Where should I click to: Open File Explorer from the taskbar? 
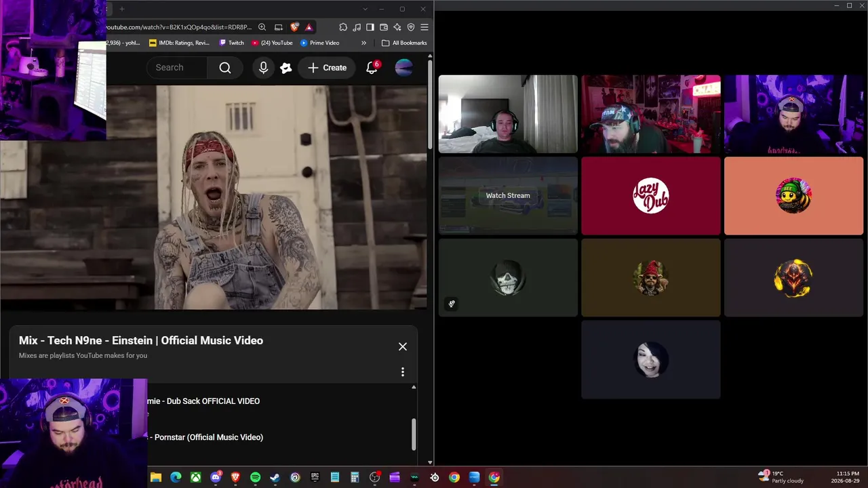pyautogui.click(x=156, y=477)
